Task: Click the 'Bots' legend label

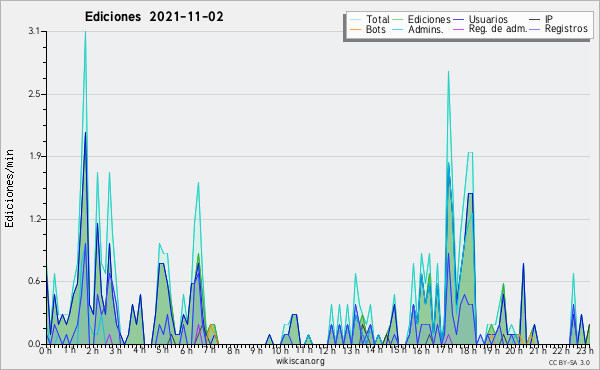Action: pos(376,29)
